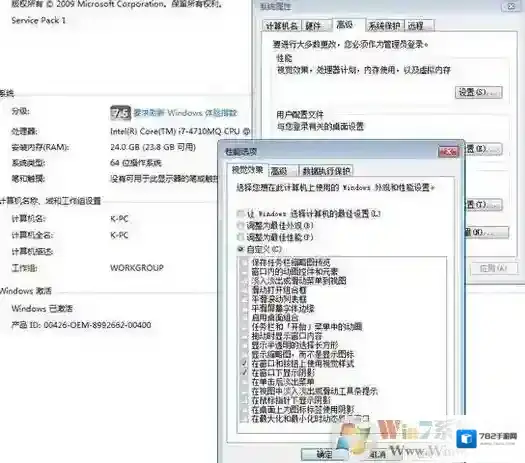
Task: Toggle 在单击后淡出菜单 checkbox
Action: coord(245,382)
